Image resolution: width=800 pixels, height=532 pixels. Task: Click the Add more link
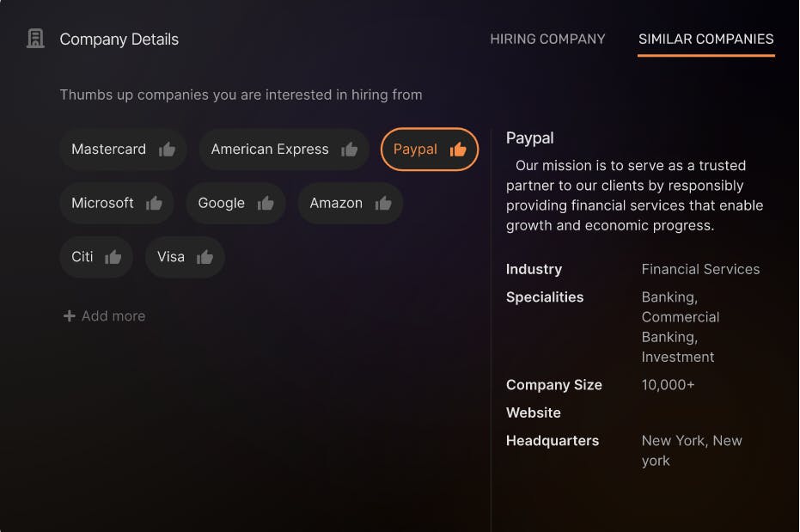(x=113, y=316)
